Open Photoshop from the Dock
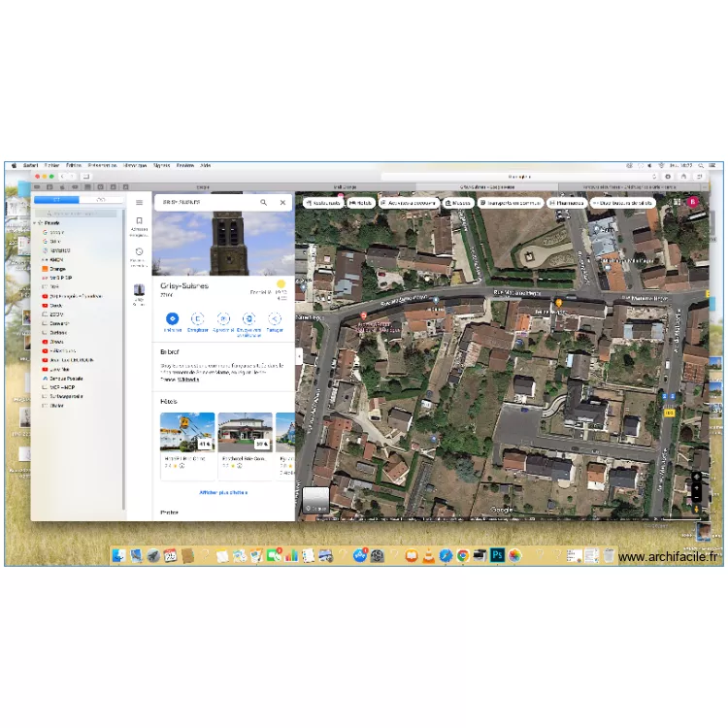Screen dimensions: 728x728 pos(497,555)
